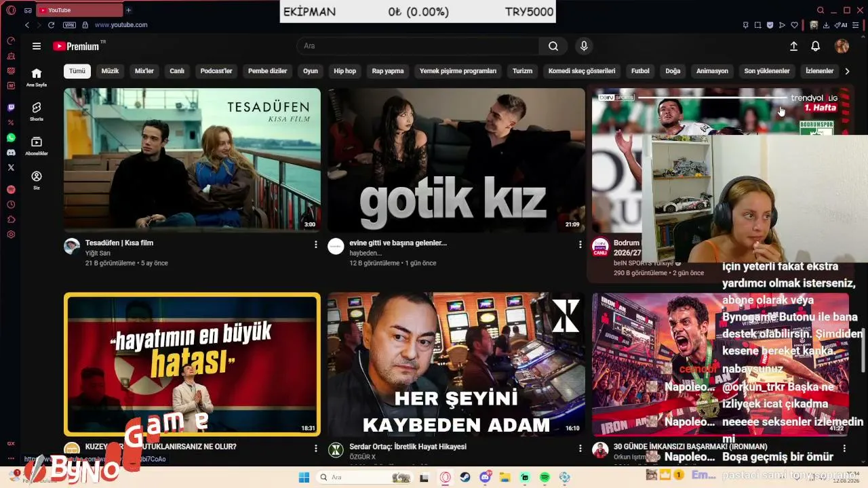Open the Opera tab search magnifier
The width and height of the screenshot is (868, 488).
click(821, 10)
